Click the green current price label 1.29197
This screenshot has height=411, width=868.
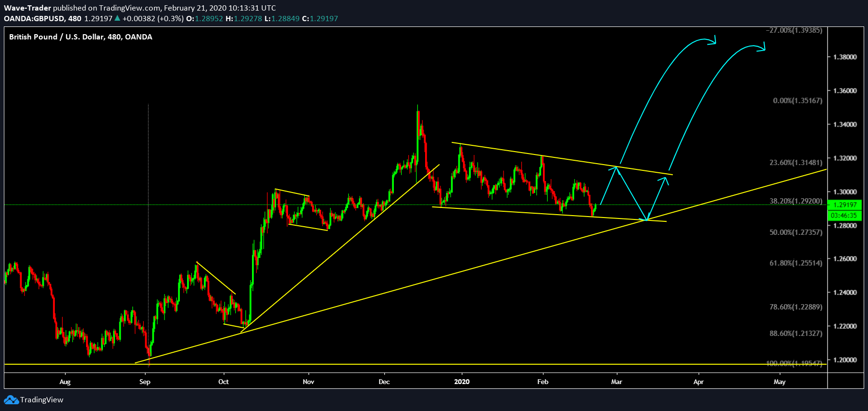(845, 205)
